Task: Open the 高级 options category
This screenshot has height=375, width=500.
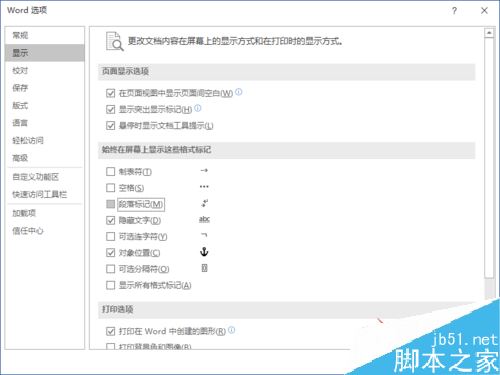Action: point(45,158)
